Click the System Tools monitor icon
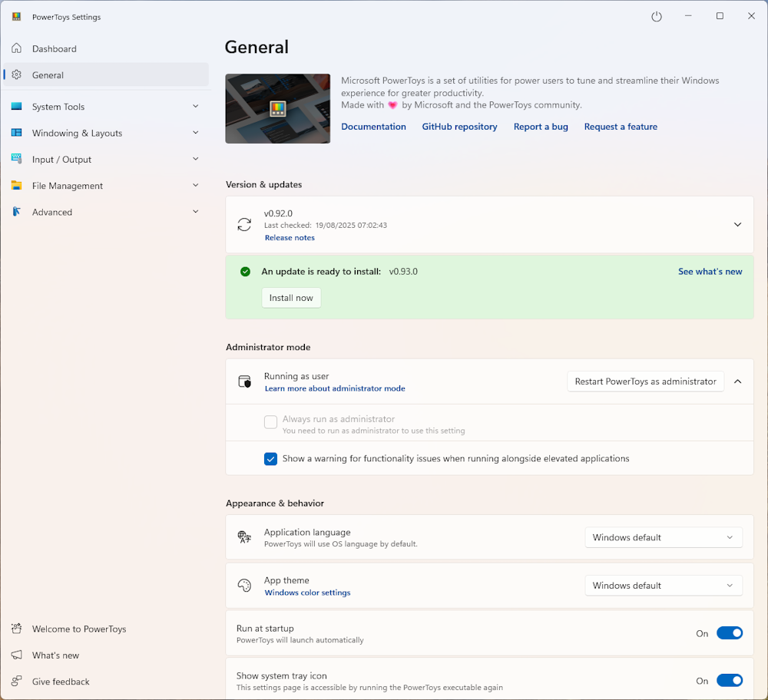 pyautogui.click(x=17, y=106)
